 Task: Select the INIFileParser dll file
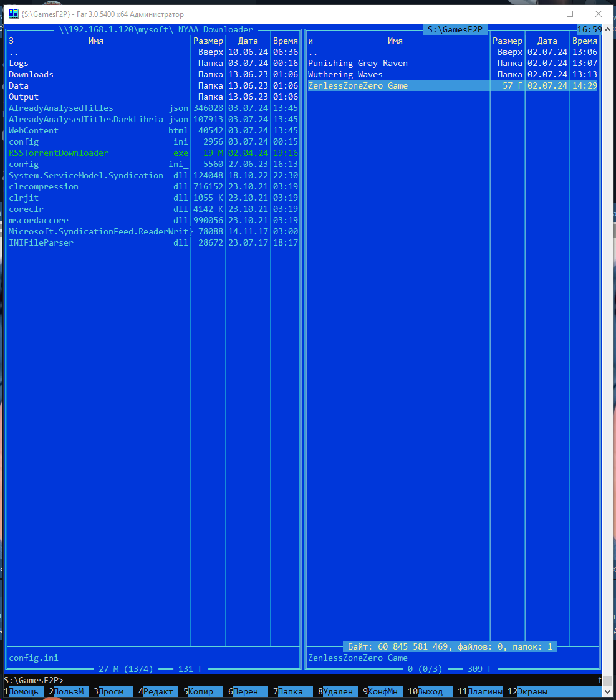[x=153, y=243]
